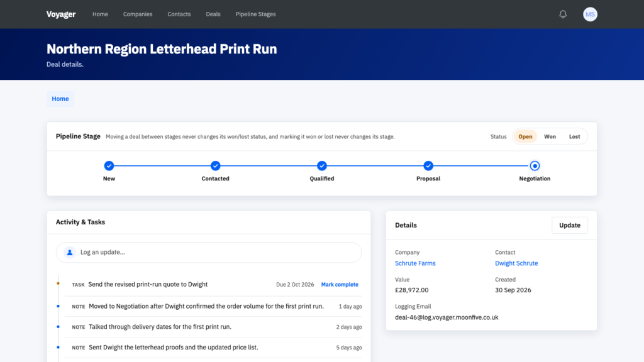
Task: Click the created date 30 Sep 2026
Action: click(x=513, y=290)
